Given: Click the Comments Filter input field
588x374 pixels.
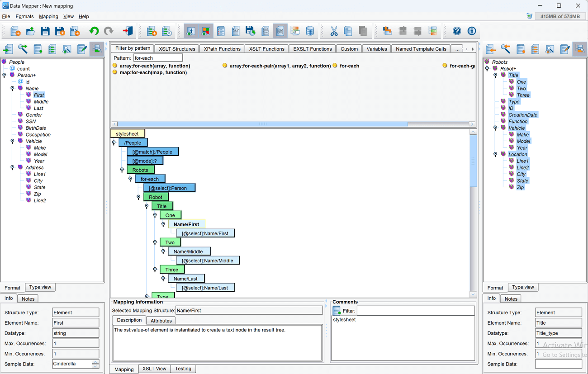Looking at the screenshot, I should (416, 311).
